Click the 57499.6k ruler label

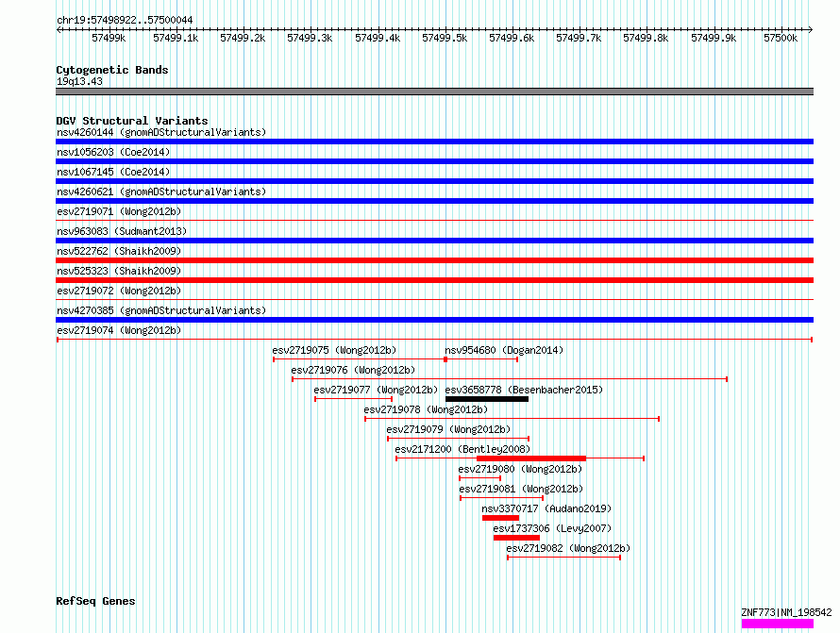tap(512, 38)
